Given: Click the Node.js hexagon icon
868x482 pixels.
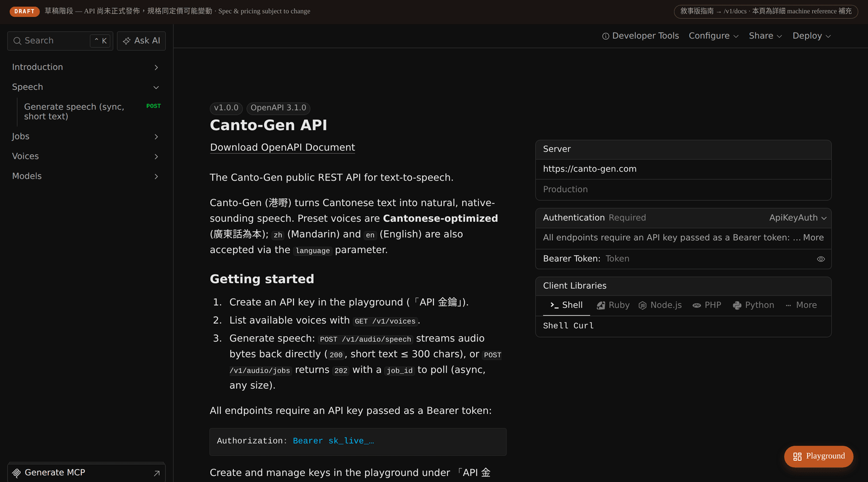Looking at the screenshot, I should [x=642, y=305].
